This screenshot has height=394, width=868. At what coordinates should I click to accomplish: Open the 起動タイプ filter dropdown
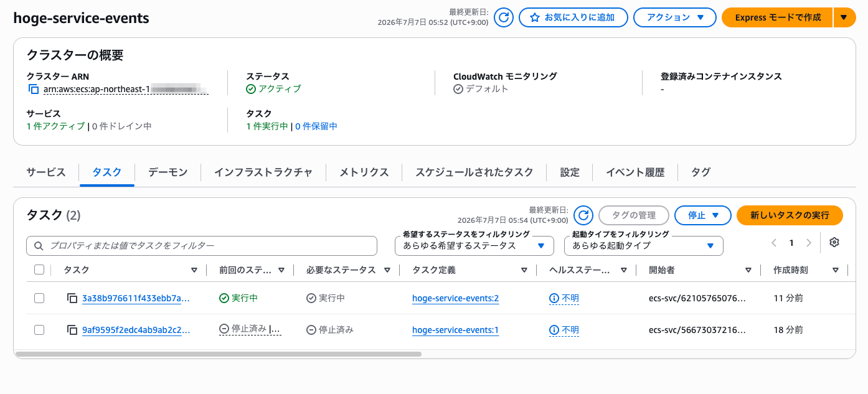644,246
